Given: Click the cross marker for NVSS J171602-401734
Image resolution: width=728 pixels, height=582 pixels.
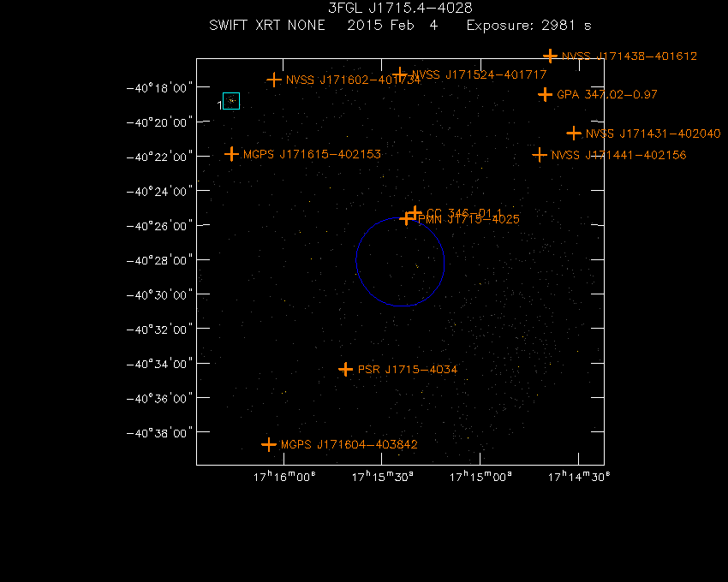Looking at the screenshot, I should pyautogui.click(x=274, y=80).
